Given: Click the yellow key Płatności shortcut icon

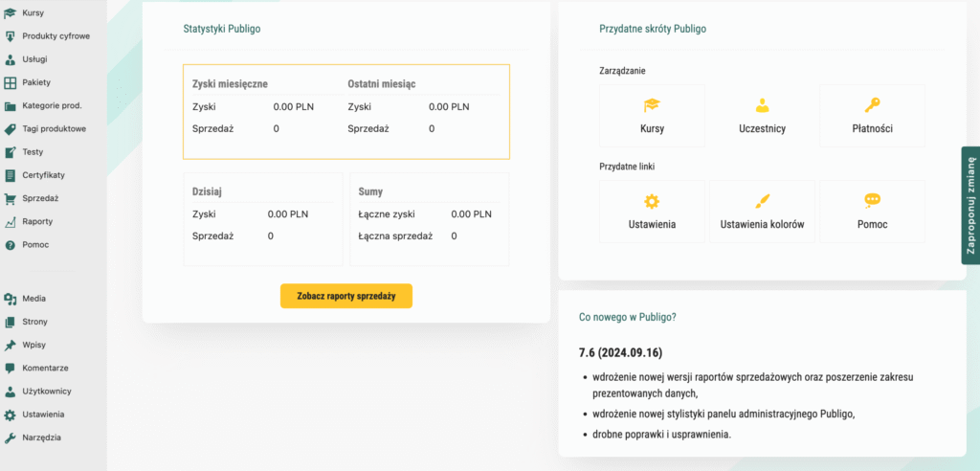Looking at the screenshot, I should [872, 105].
